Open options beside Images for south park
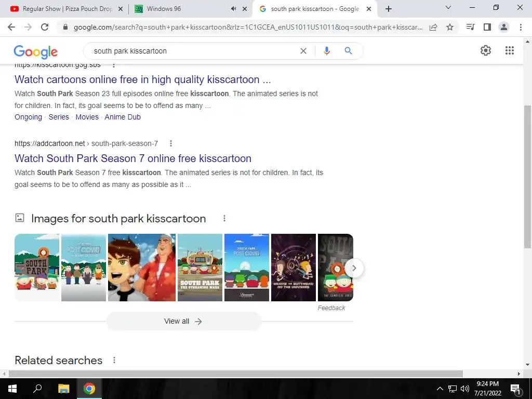 pos(224,219)
